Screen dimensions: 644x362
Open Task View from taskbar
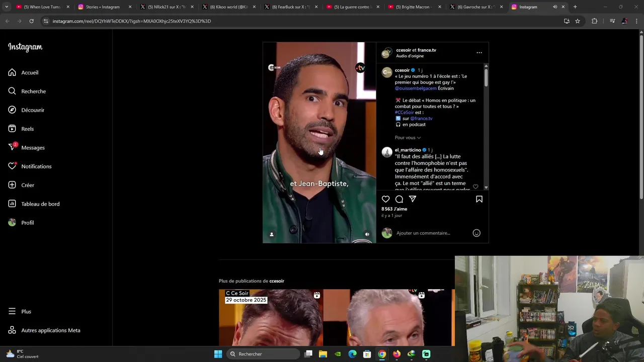tap(308, 354)
